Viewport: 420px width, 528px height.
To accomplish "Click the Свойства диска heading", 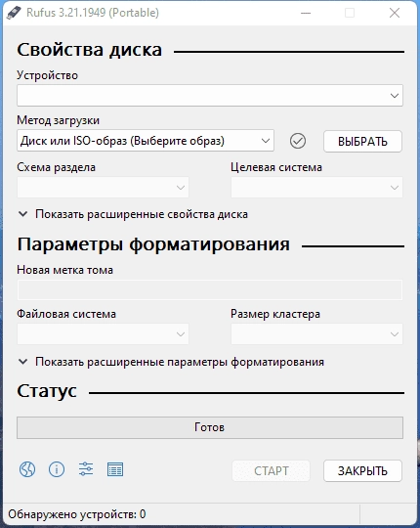I will [x=90, y=50].
